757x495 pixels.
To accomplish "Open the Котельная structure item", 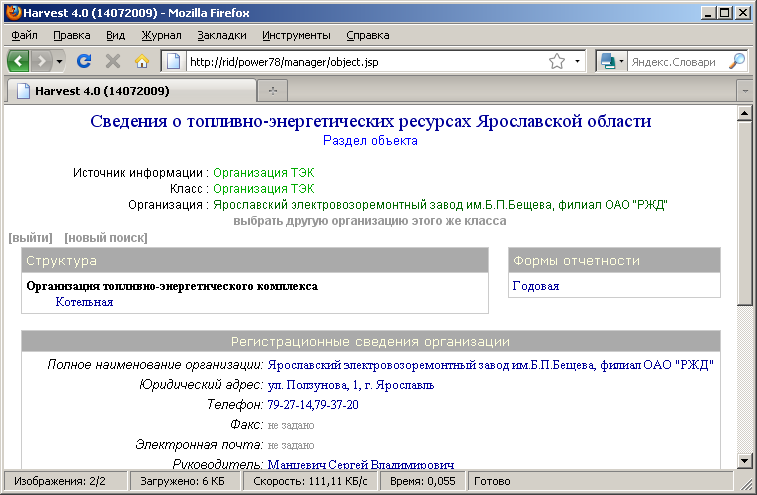I will 84,302.
